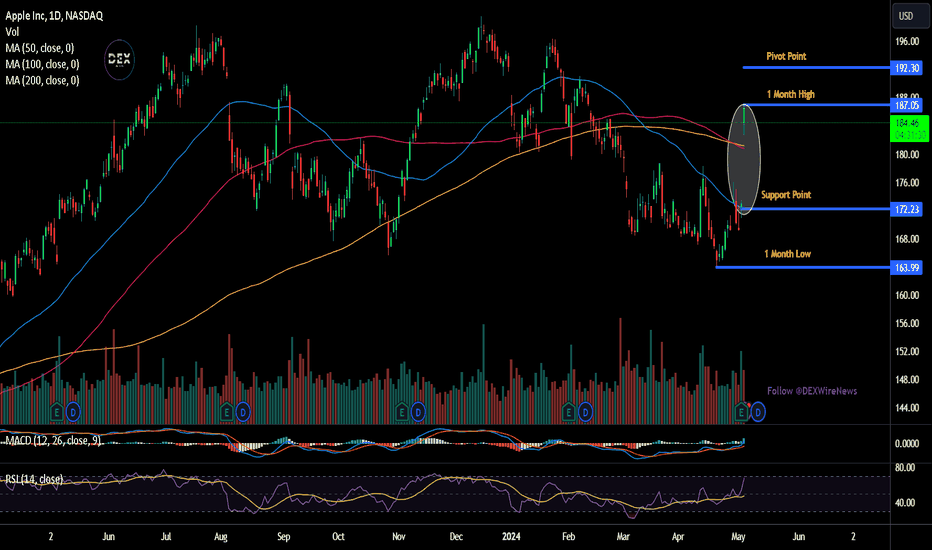Click the Feb label on time axis
Viewport: 932px width, 550px height.
(x=569, y=536)
